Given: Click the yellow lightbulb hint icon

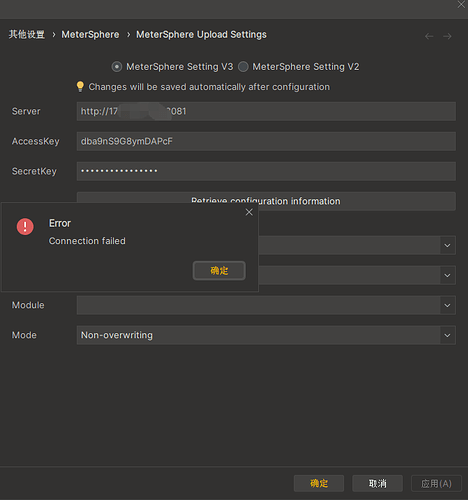Looking at the screenshot, I should click(x=80, y=86).
